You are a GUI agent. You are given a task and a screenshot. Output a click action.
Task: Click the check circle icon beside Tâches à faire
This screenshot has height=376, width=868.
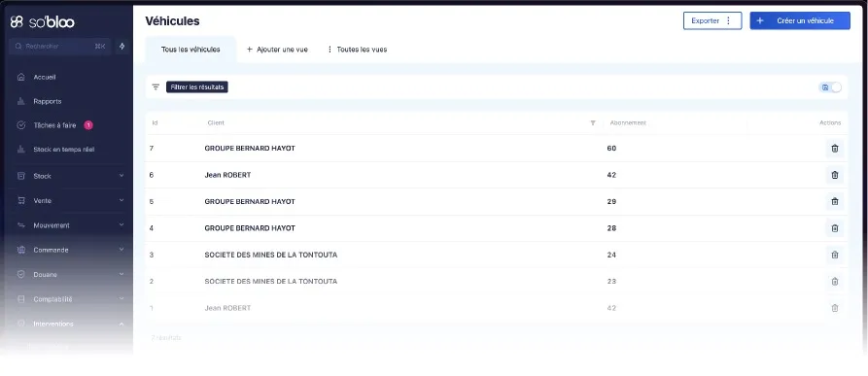[21, 125]
